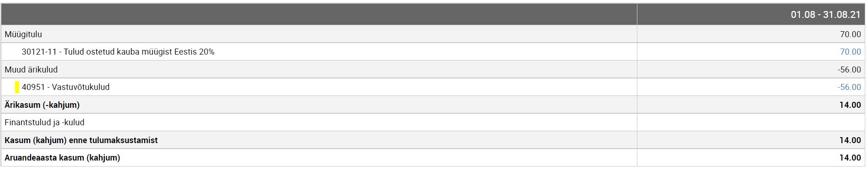Select account 40951 - Vastuvõtukulud
The width and height of the screenshot is (868, 172).
[x=66, y=87]
